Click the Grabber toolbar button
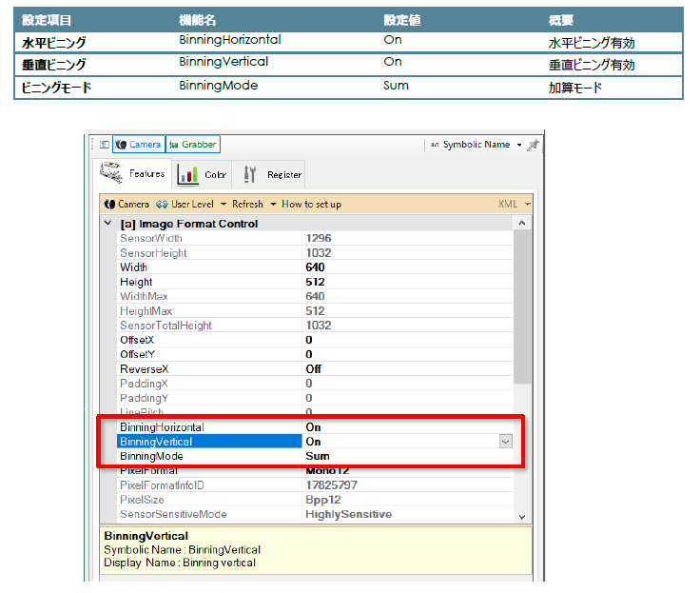 193,145
